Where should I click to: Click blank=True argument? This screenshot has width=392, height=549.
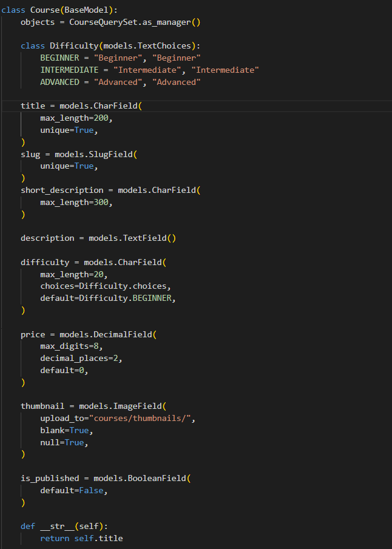click(64, 430)
